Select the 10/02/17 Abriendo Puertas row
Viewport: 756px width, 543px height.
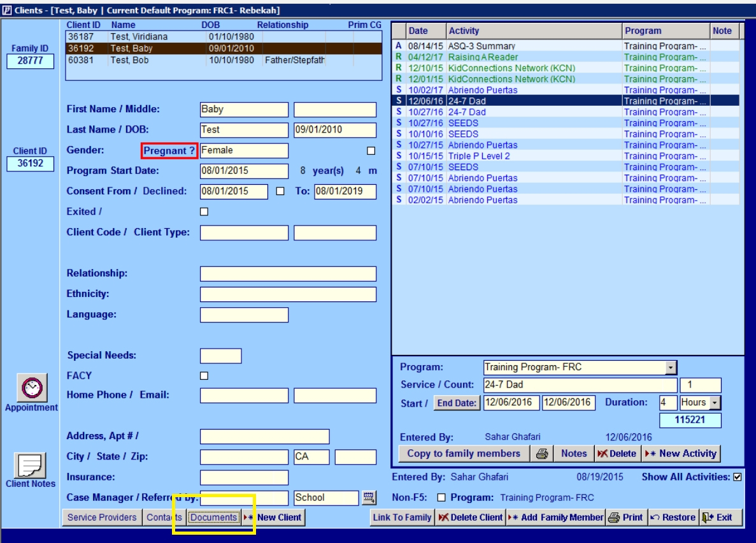(x=566, y=90)
